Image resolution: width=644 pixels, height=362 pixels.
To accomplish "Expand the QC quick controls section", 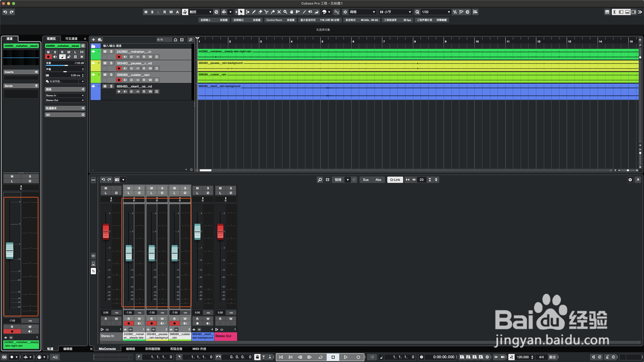I will tap(65, 115).
